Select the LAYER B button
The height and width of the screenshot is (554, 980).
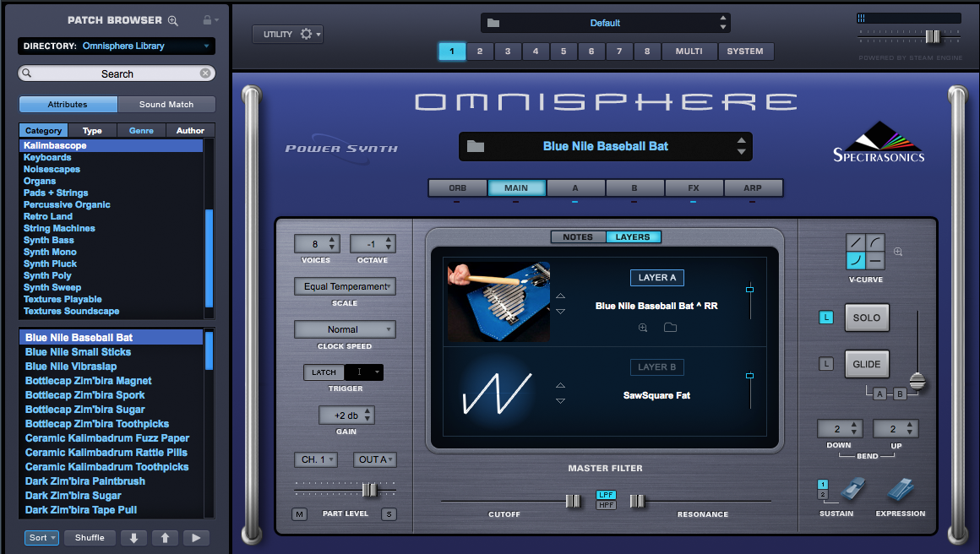[x=656, y=367]
